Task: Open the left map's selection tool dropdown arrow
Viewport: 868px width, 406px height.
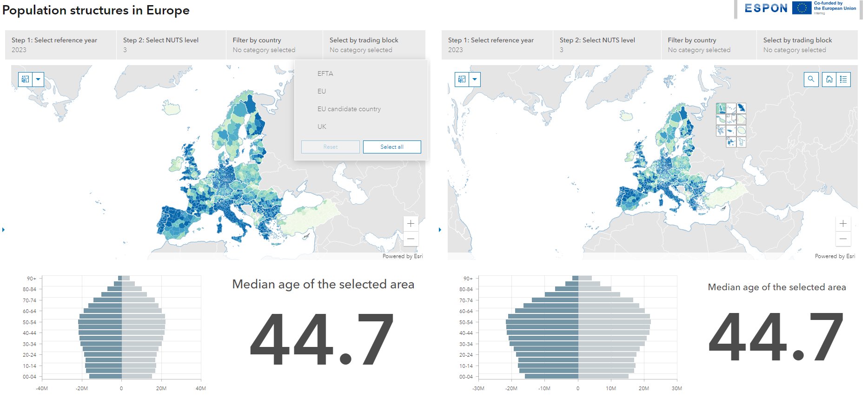Action: (38, 80)
